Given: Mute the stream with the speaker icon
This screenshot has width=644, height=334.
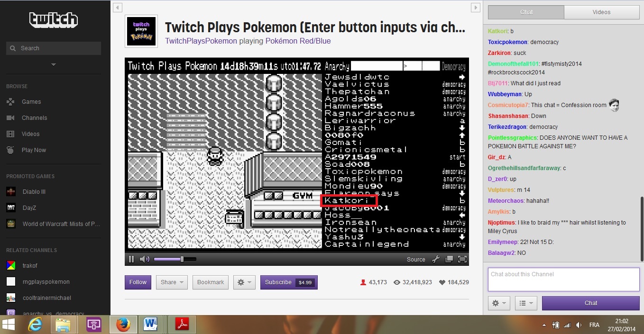Looking at the screenshot, I should [x=144, y=259].
